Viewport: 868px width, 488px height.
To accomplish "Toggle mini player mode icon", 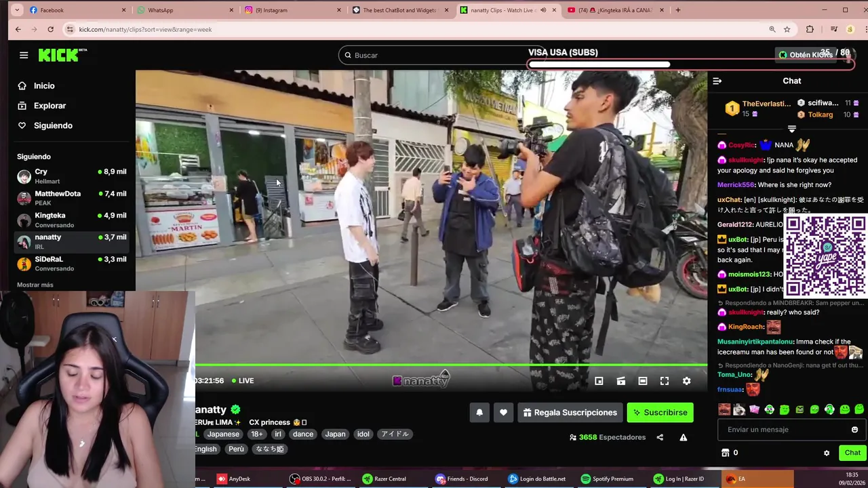I will (x=599, y=381).
